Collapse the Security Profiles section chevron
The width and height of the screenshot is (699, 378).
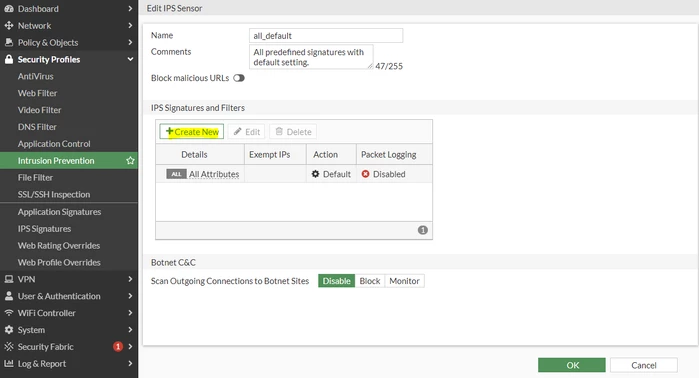[130, 59]
